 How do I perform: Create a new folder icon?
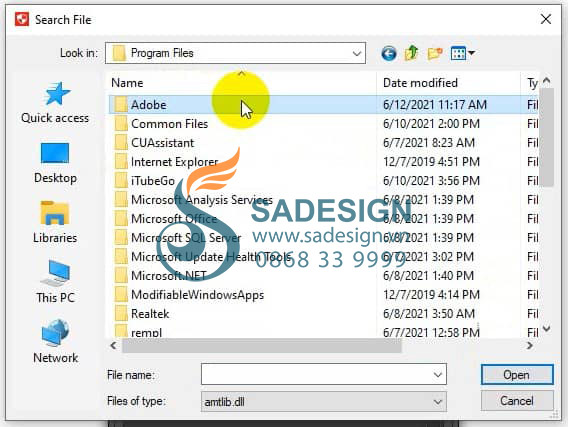pyautogui.click(x=434, y=54)
